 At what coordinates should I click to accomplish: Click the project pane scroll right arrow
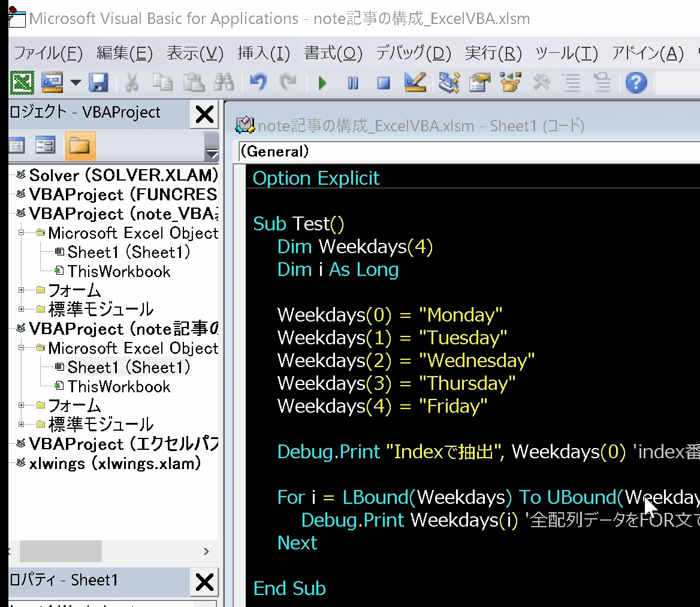[206, 551]
